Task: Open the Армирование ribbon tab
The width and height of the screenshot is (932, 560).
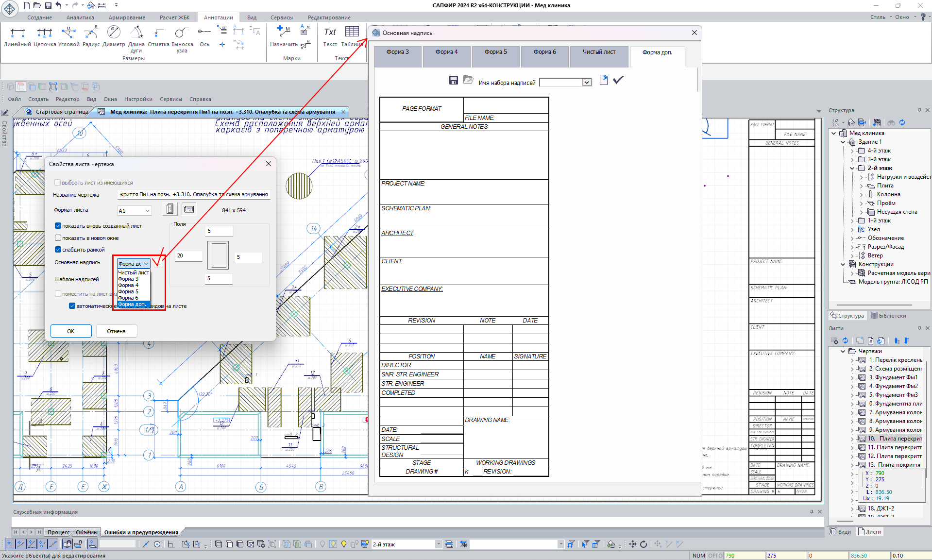Action: coord(127,17)
